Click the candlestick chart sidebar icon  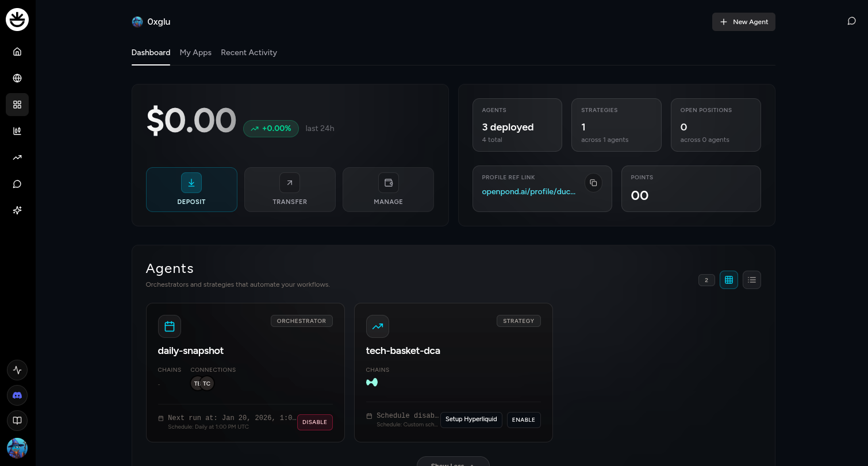[x=17, y=131]
